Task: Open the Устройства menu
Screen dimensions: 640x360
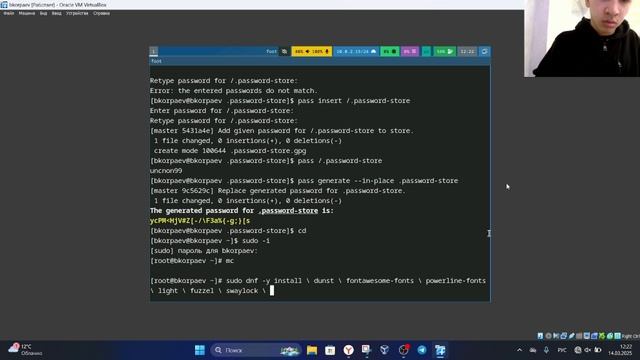Action: (77, 13)
